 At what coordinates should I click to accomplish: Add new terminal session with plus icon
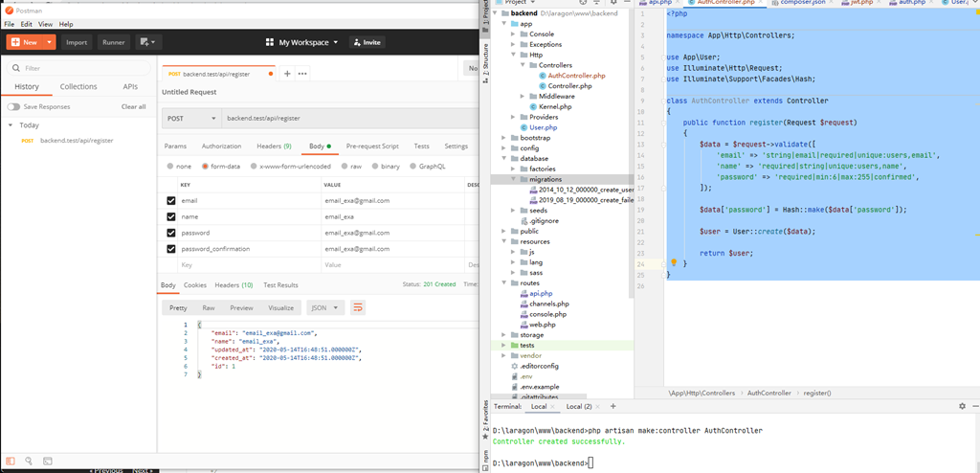613,406
